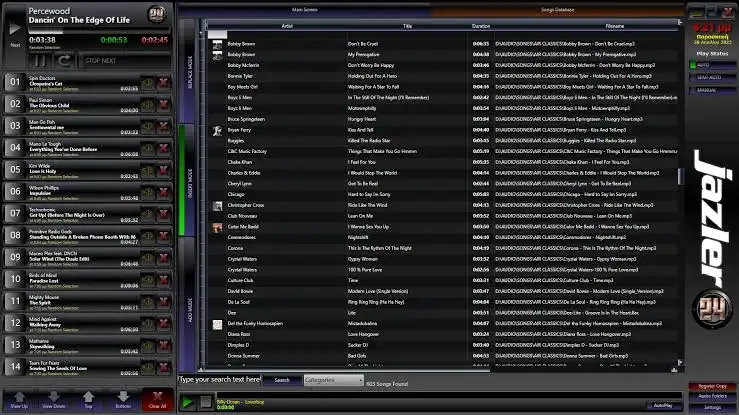Open Settings
739x415 pixels.
point(712,407)
